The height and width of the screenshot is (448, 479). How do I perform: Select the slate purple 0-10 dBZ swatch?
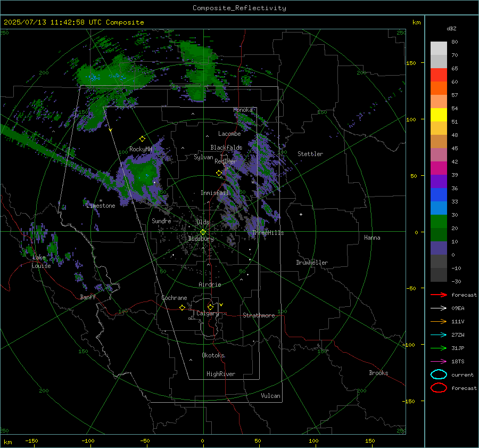[x=439, y=248]
